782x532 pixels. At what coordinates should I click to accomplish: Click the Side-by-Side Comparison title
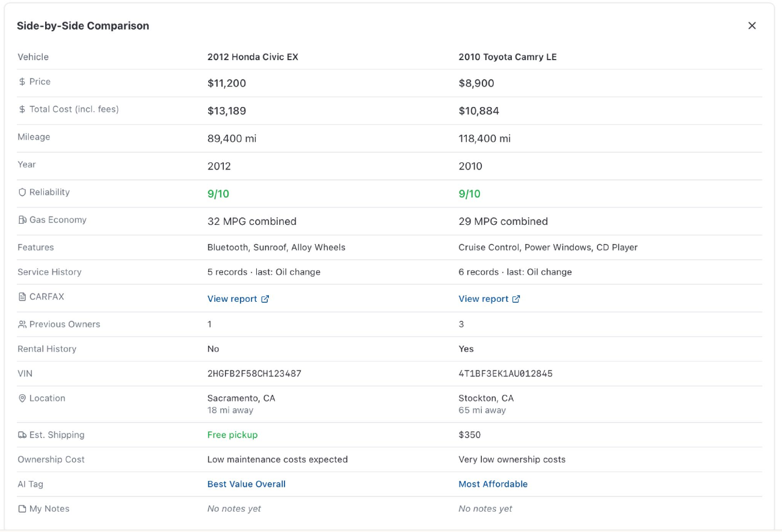tap(83, 26)
